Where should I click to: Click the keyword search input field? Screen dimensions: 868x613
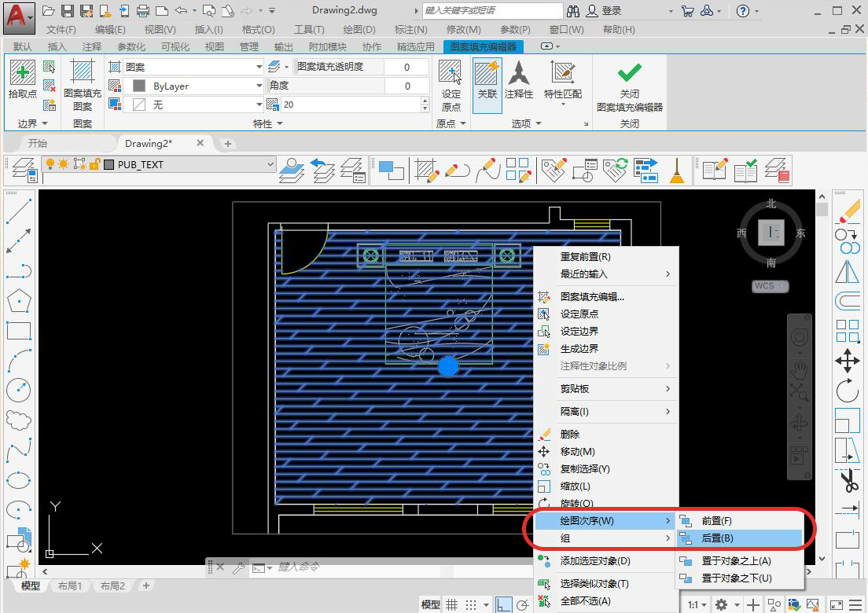491,10
